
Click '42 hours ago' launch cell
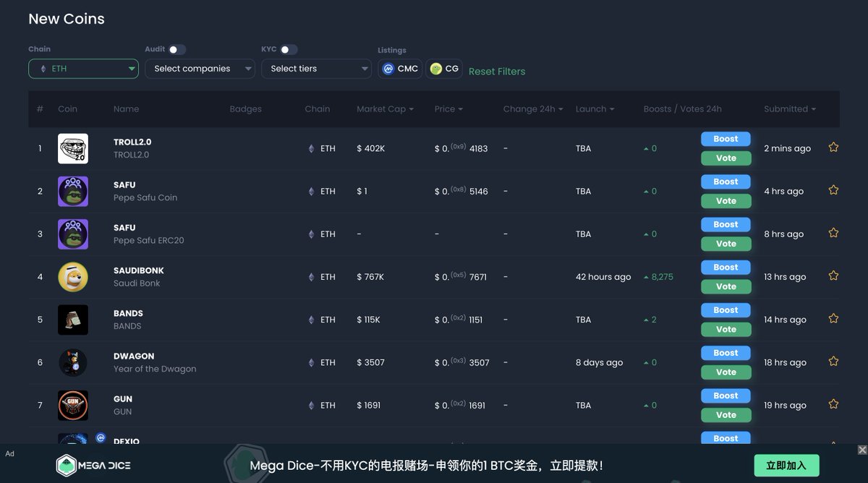[603, 277]
